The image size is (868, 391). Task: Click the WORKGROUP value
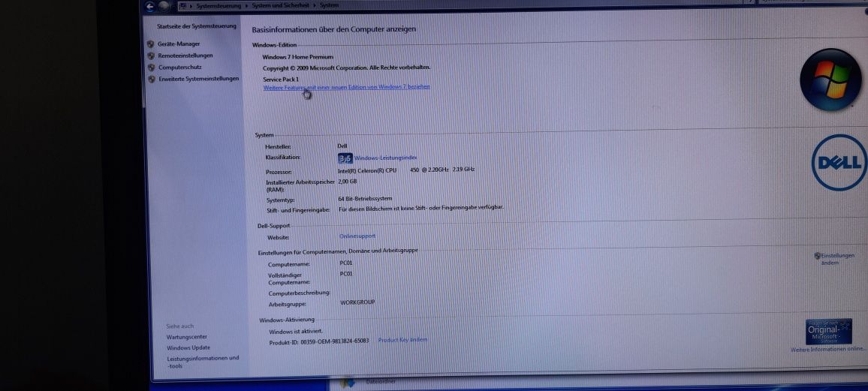coord(357,302)
